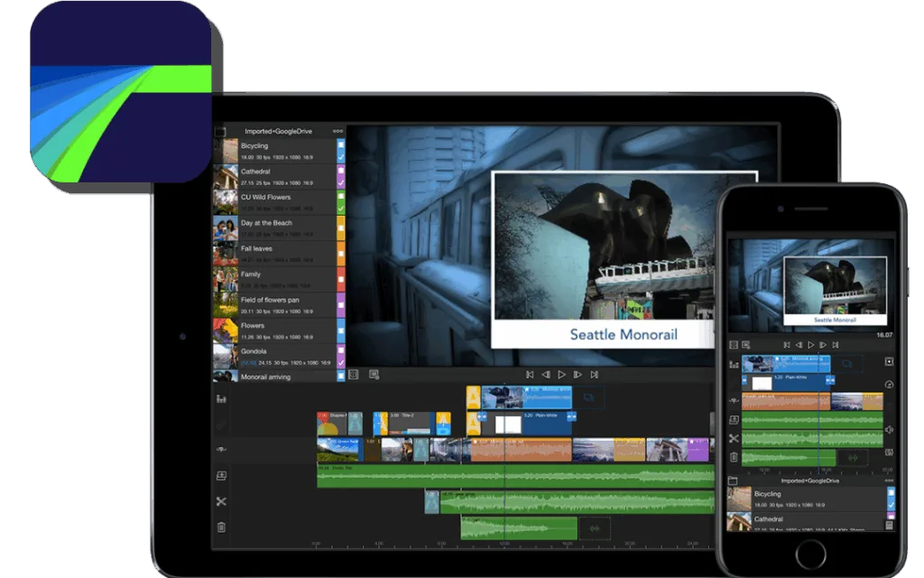
Task: Open the iPhone speed gauge icon
Action: [x=889, y=385]
